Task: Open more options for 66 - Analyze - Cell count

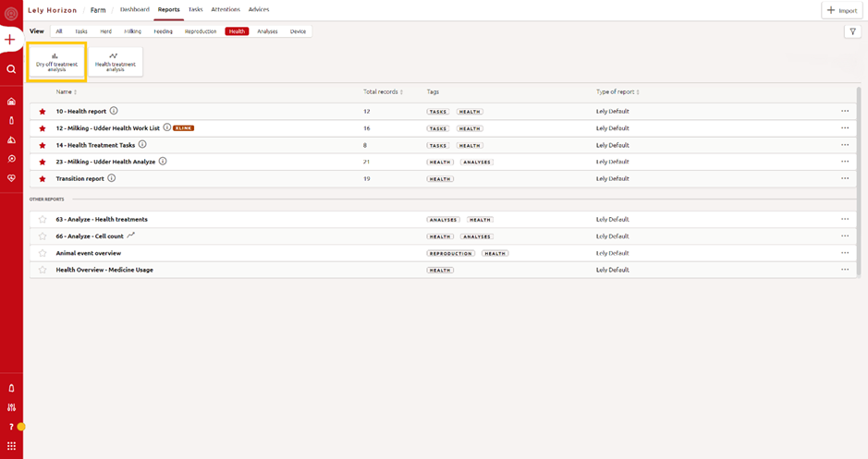Action: (845, 236)
